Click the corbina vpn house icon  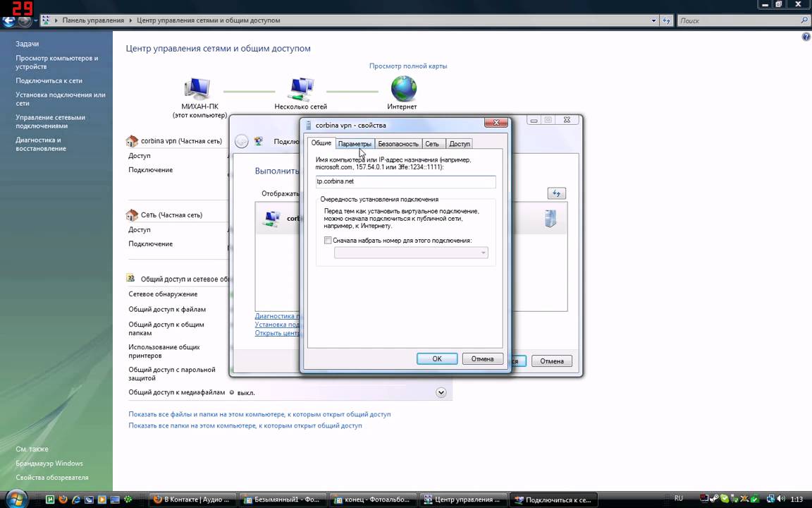[132, 141]
